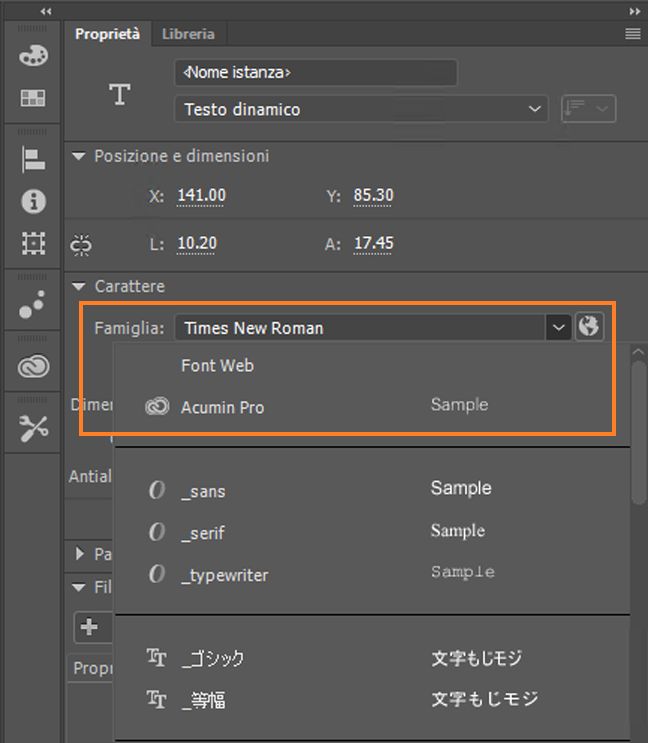Click the Creative Cloud icon beside Acumin Pro

pos(157,407)
